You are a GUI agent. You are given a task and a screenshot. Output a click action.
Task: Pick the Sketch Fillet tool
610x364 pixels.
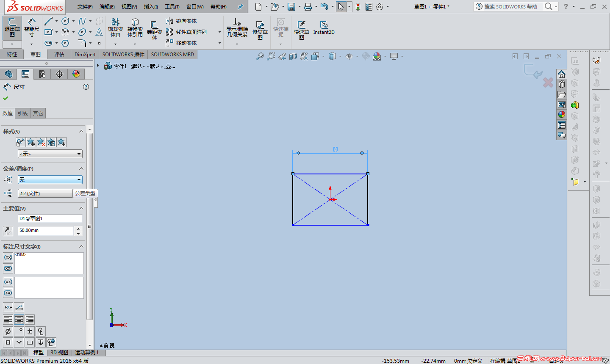click(82, 43)
